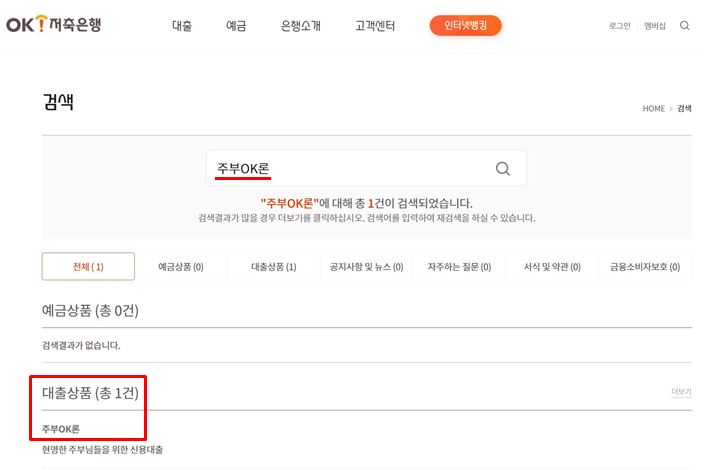Select the 예금상품 (0) tab
This screenshot has width=704, height=470.
[181, 267]
